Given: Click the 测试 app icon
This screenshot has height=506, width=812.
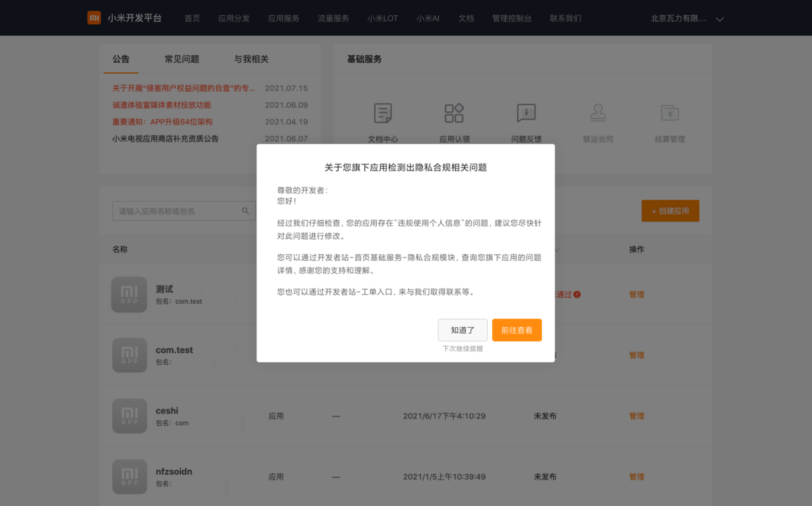Looking at the screenshot, I should pyautogui.click(x=129, y=294).
